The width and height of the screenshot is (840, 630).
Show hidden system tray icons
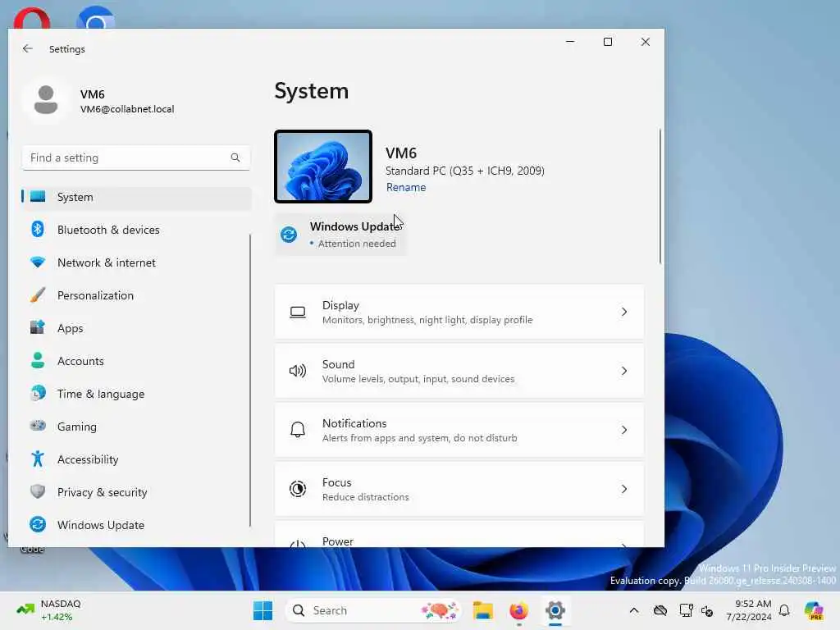[x=634, y=610]
